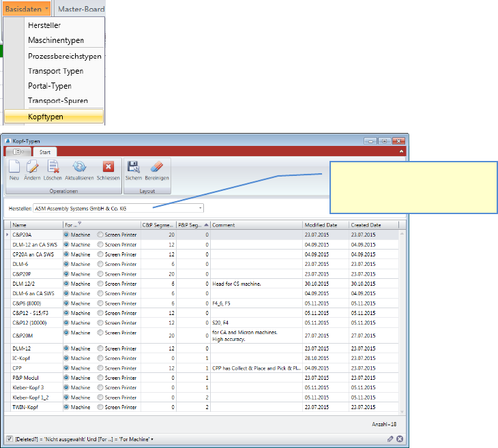498x448 pixels.
Task: Select Machine radio for P&P Modul
Action: click(66, 378)
